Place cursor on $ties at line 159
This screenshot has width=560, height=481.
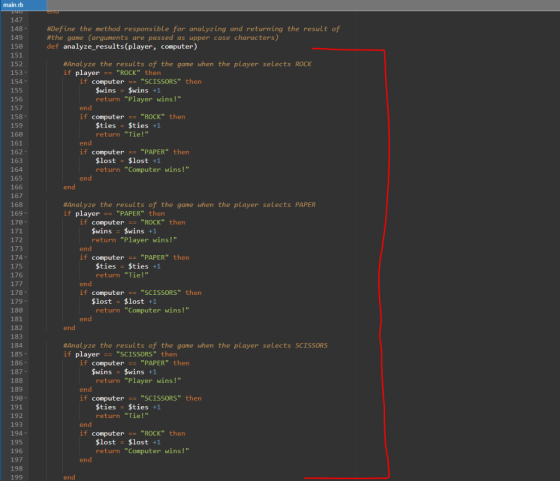click(x=106, y=126)
